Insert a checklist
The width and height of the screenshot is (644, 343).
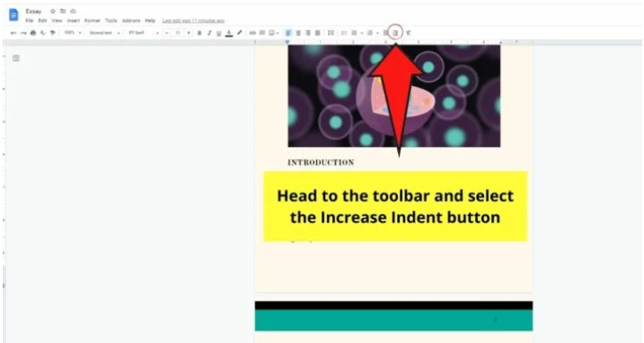tap(344, 33)
